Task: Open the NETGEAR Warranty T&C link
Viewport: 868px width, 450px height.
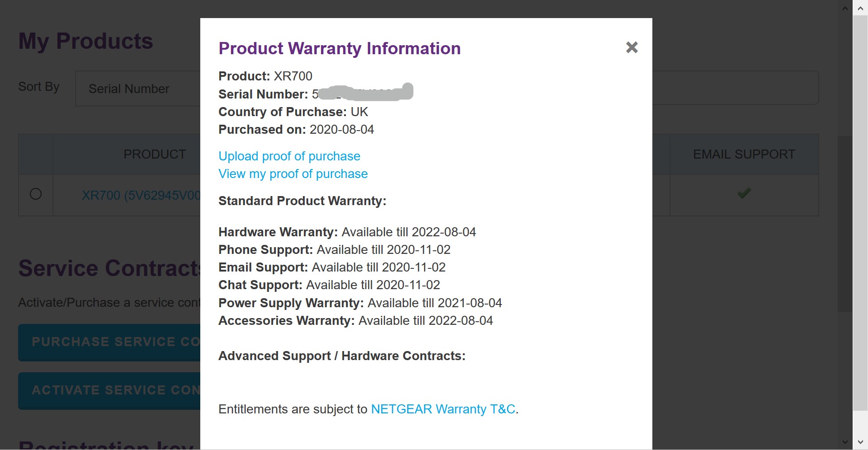Action: pyautogui.click(x=443, y=409)
